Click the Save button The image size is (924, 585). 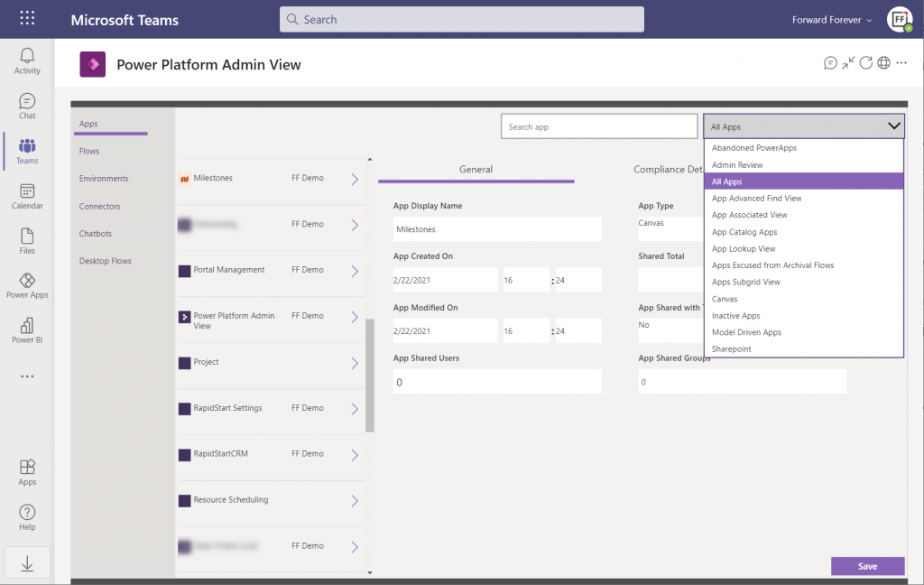coord(867,566)
